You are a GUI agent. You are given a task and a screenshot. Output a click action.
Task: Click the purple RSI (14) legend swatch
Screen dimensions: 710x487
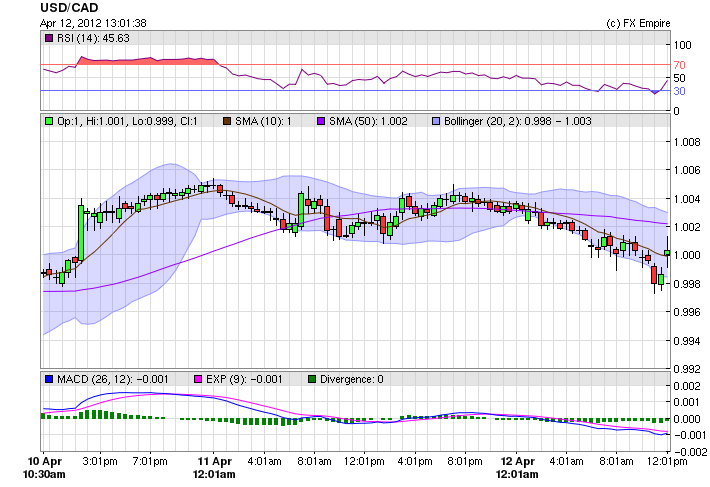(x=49, y=38)
